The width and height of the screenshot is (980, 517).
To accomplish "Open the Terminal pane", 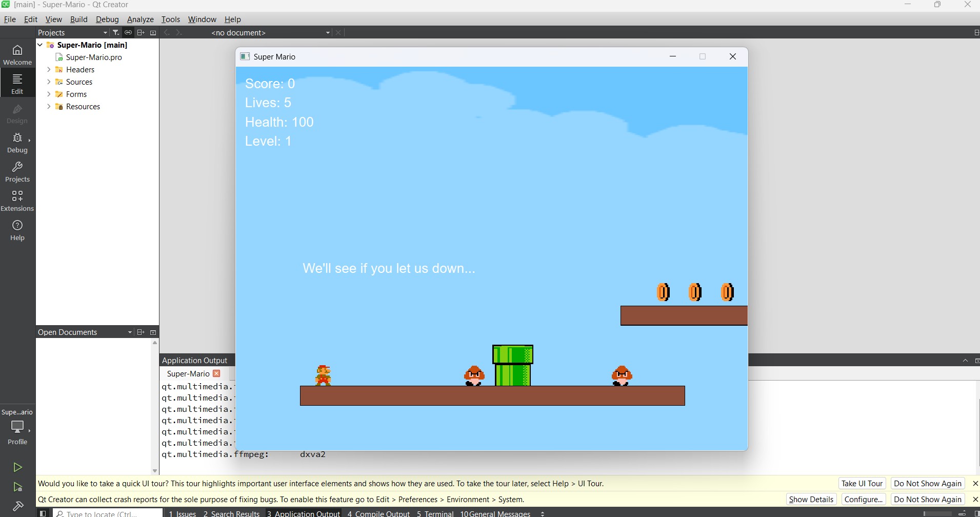I will [435, 513].
